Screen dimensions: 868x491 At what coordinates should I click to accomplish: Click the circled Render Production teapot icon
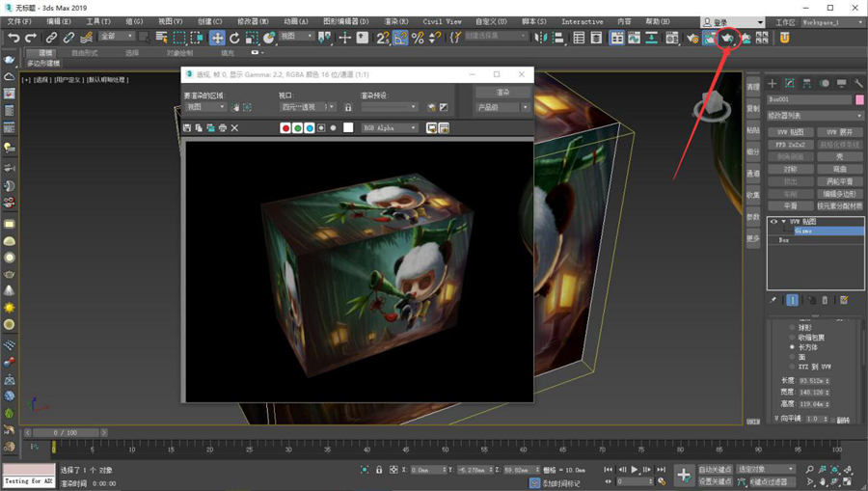click(x=727, y=38)
